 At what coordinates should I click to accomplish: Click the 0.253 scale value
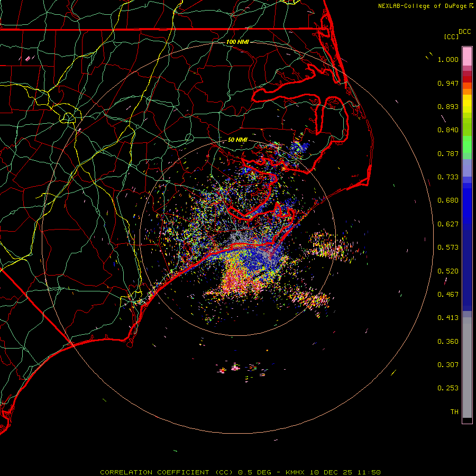[x=448, y=388]
